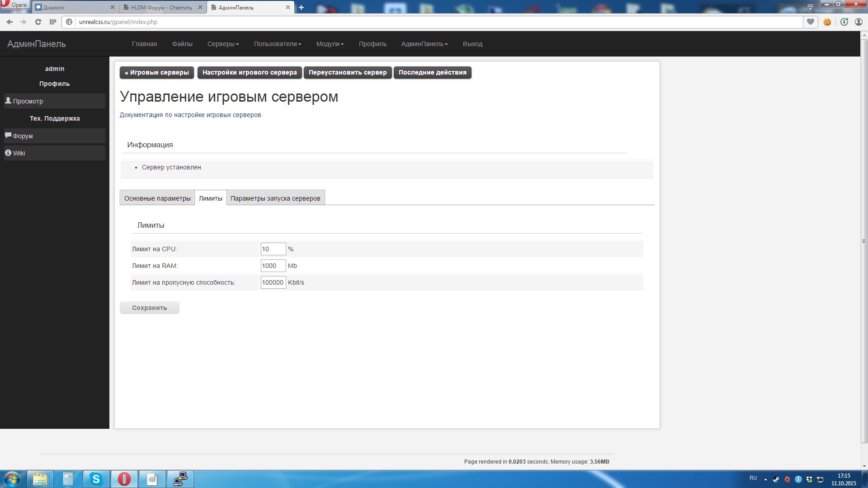The image size is (868, 488).
Task: Click the Сохранить button
Action: point(149,308)
